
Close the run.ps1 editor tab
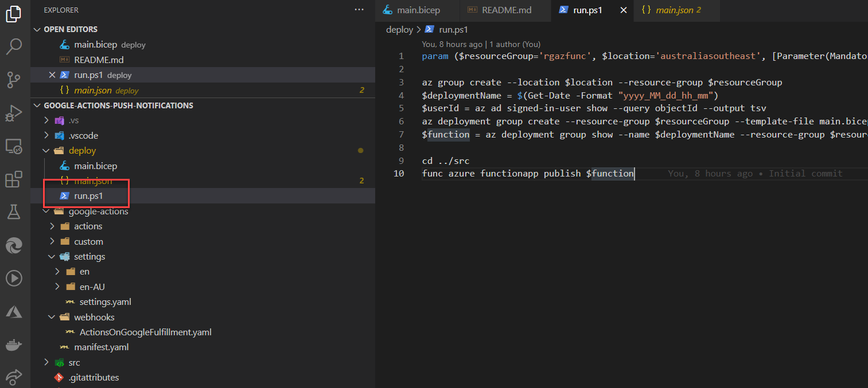pos(623,10)
